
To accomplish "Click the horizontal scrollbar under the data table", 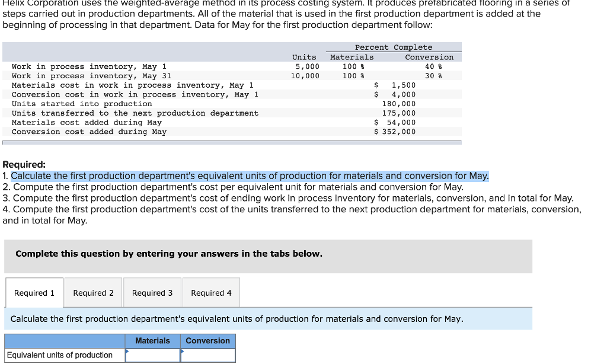I will 231,142.
